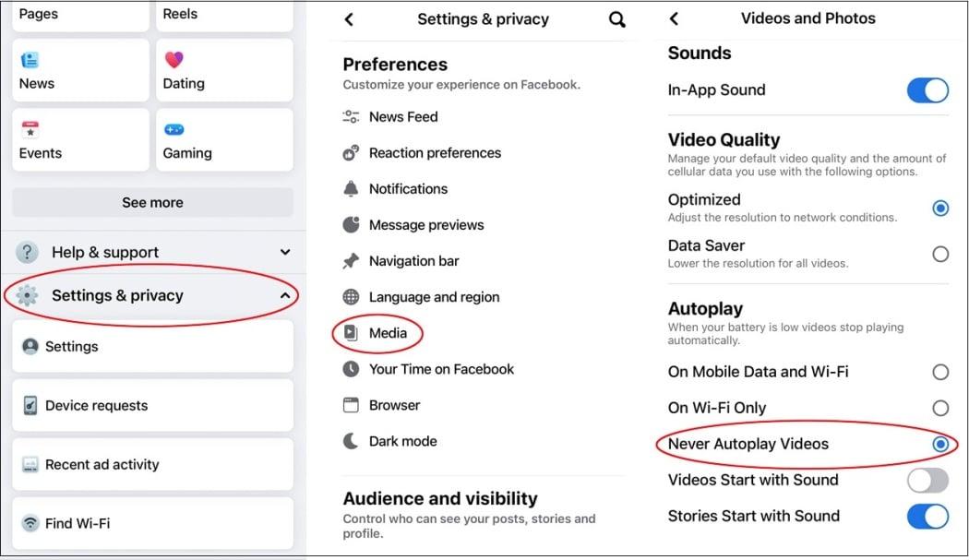Viewport: 969px width, 560px height.
Task: Click the See more button
Action: point(152,203)
